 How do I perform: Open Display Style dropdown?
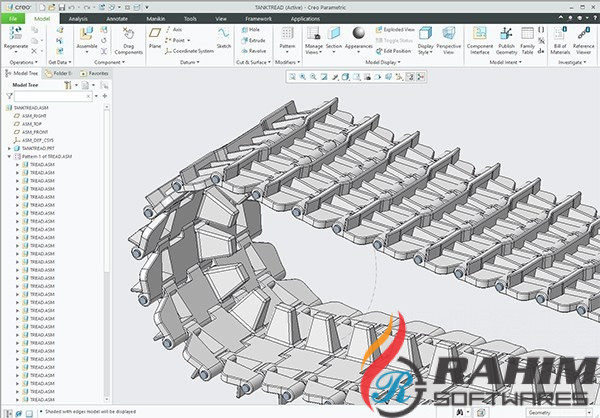pos(431,52)
